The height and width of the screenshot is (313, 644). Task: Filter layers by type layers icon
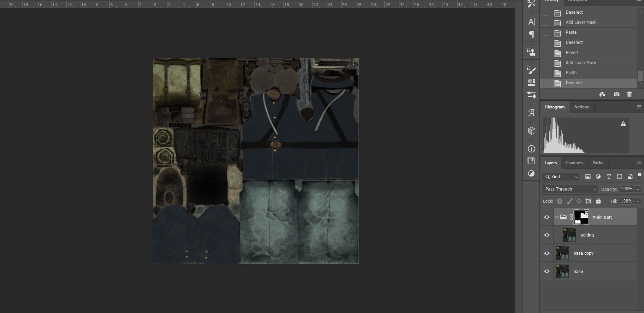pos(609,177)
